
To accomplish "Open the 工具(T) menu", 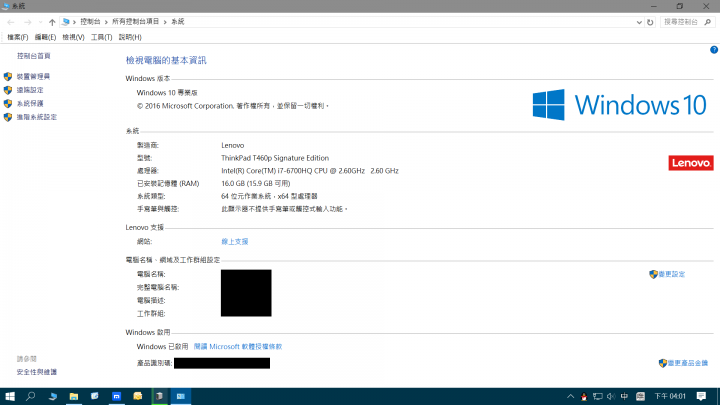I will 101,37.
